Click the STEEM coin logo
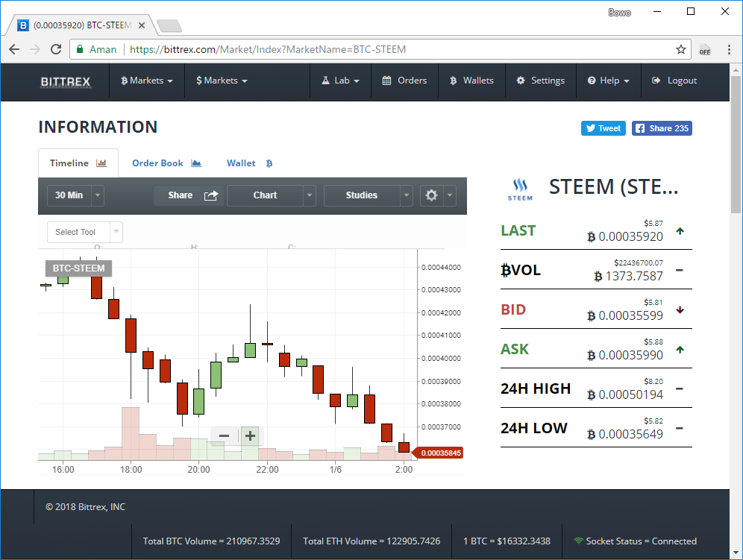 (x=520, y=189)
